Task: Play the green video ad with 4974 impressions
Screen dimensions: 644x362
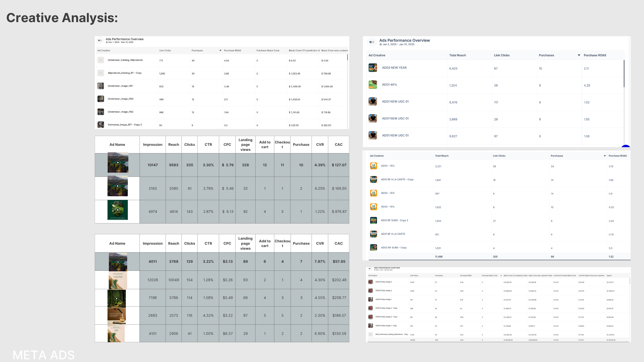Action: tap(118, 210)
